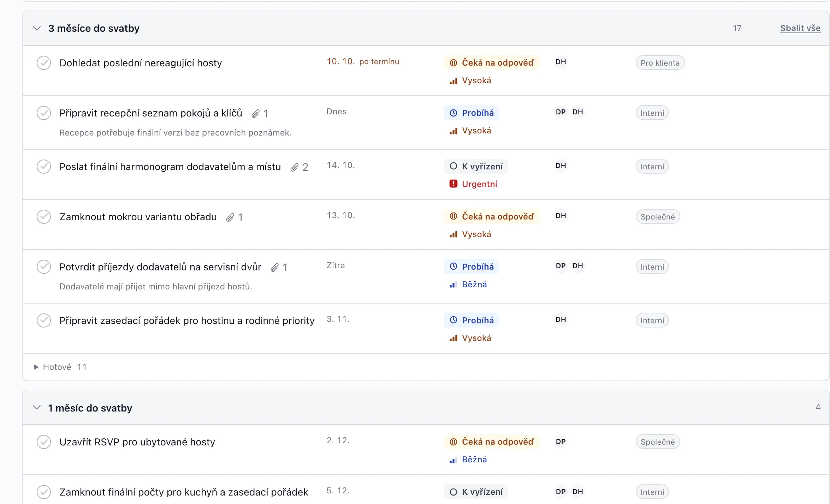This screenshot has width=830, height=504.
Task: Tick 'Zamknout mokrou variantu obřadu' circle
Action: coord(44,217)
